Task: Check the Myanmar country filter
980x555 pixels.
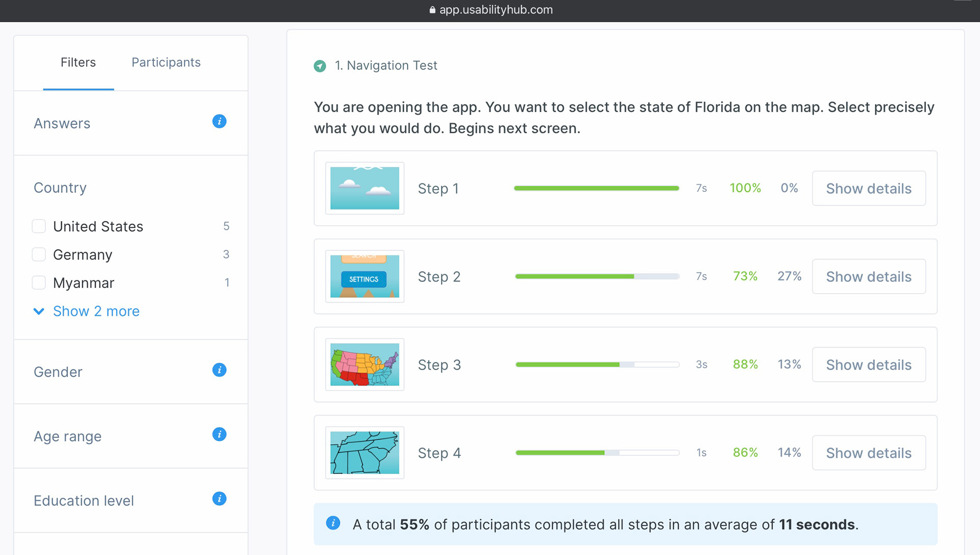Action: coord(39,282)
